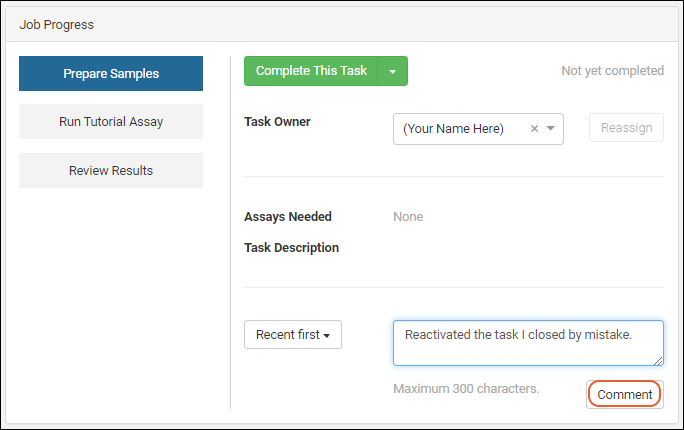Clear the Task Owner selection with the x
The height and width of the screenshot is (430, 684).
coord(534,129)
